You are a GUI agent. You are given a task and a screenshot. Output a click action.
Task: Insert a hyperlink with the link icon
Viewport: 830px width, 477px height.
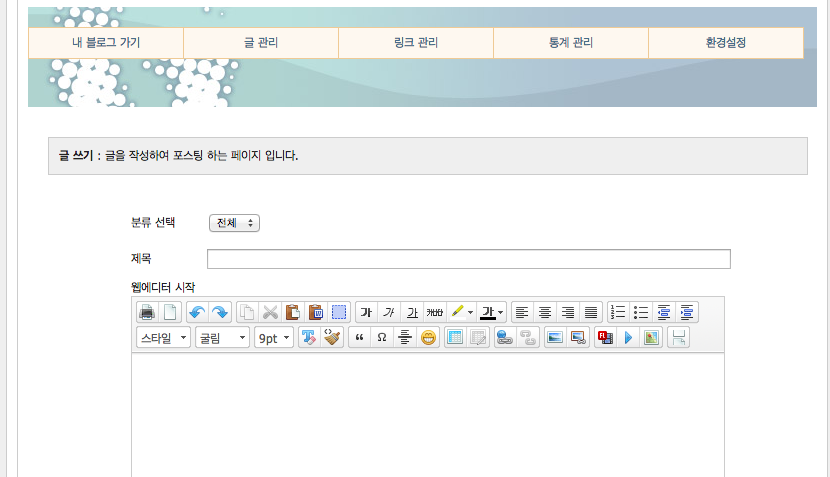tap(504, 338)
